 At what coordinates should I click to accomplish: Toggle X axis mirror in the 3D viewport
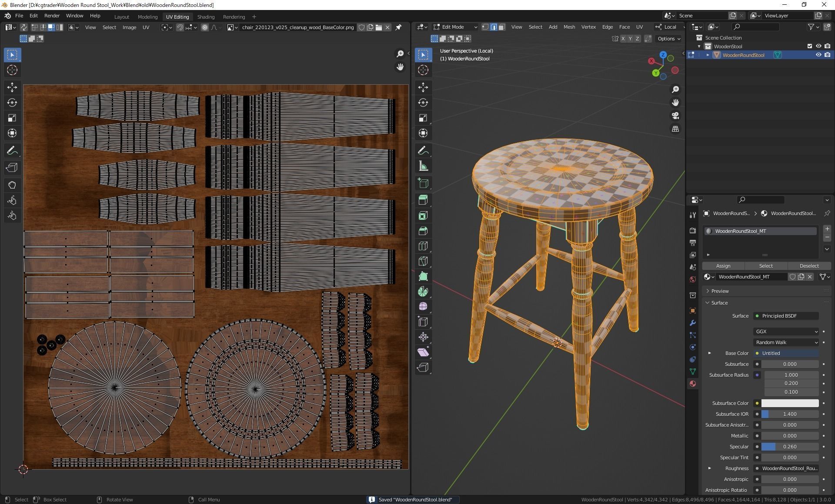click(623, 39)
